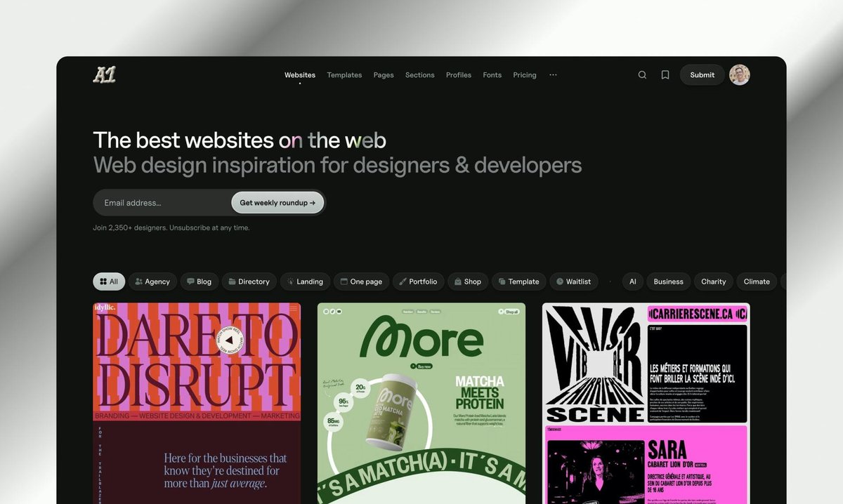Filter by Landing category
This screenshot has height=504, width=843.
pyautogui.click(x=305, y=281)
